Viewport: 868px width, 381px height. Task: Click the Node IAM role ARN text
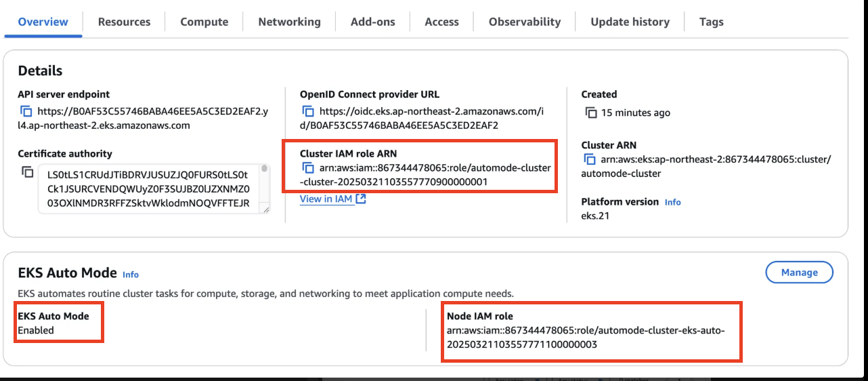pos(586,338)
